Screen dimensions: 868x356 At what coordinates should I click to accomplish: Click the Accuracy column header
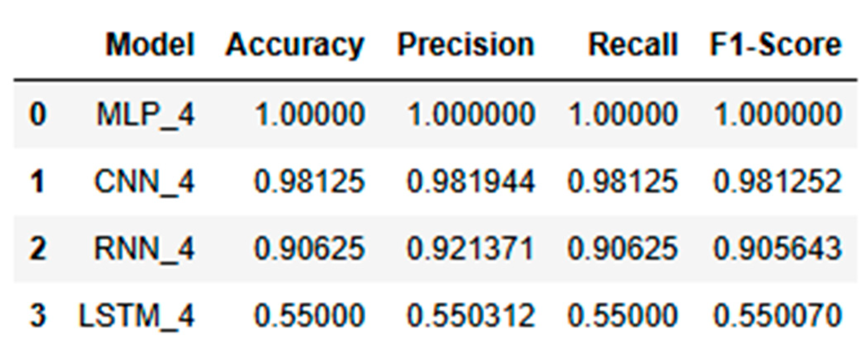pyautogui.click(x=294, y=45)
